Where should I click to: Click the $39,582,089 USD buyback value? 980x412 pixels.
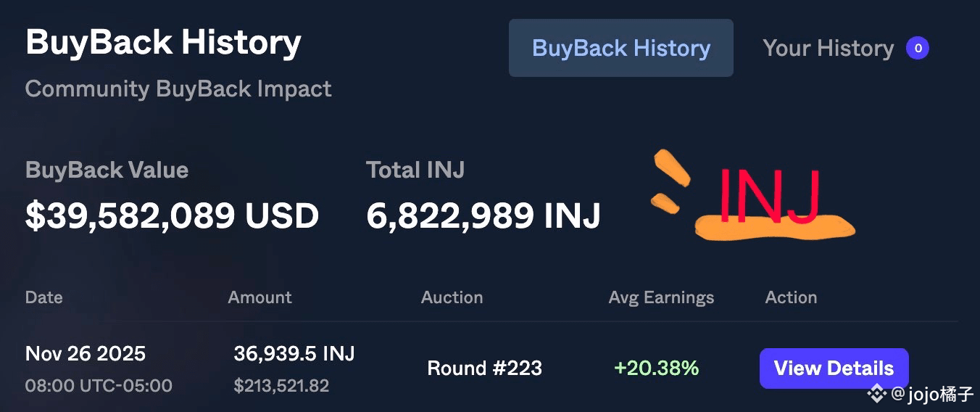pyautogui.click(x=172, y=215)
